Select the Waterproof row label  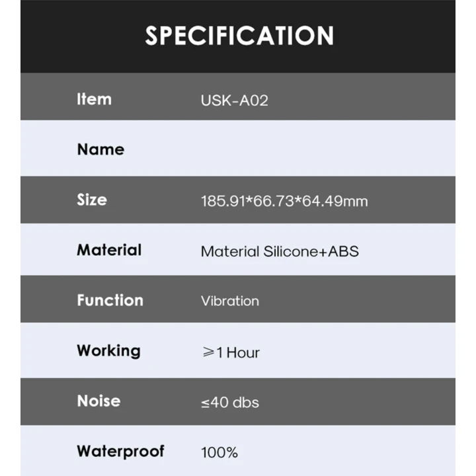tap(120, 452)
